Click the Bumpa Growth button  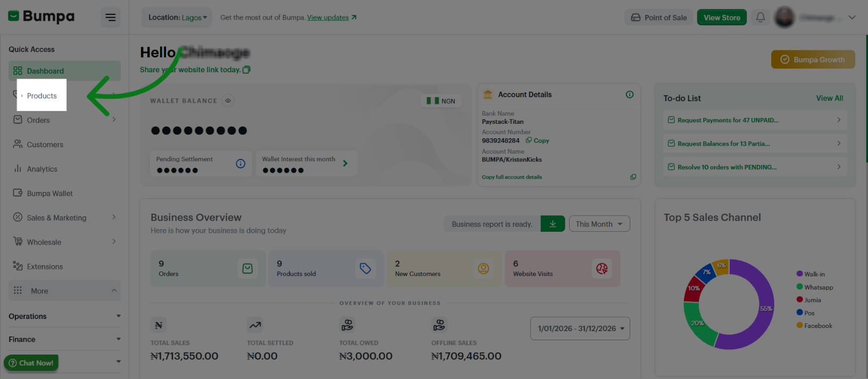click(x=813, y=60)
